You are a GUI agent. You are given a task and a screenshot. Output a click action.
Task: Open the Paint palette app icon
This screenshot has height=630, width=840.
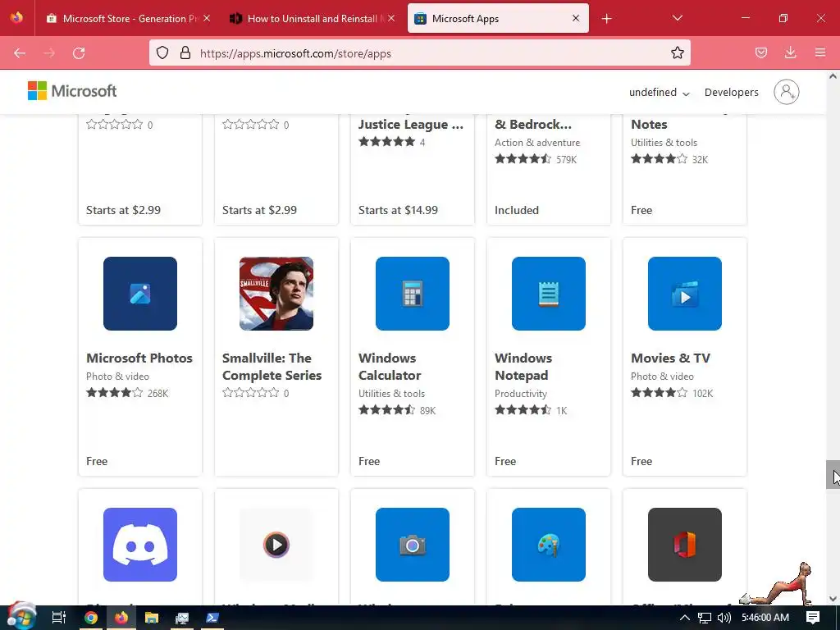(548, 545)
